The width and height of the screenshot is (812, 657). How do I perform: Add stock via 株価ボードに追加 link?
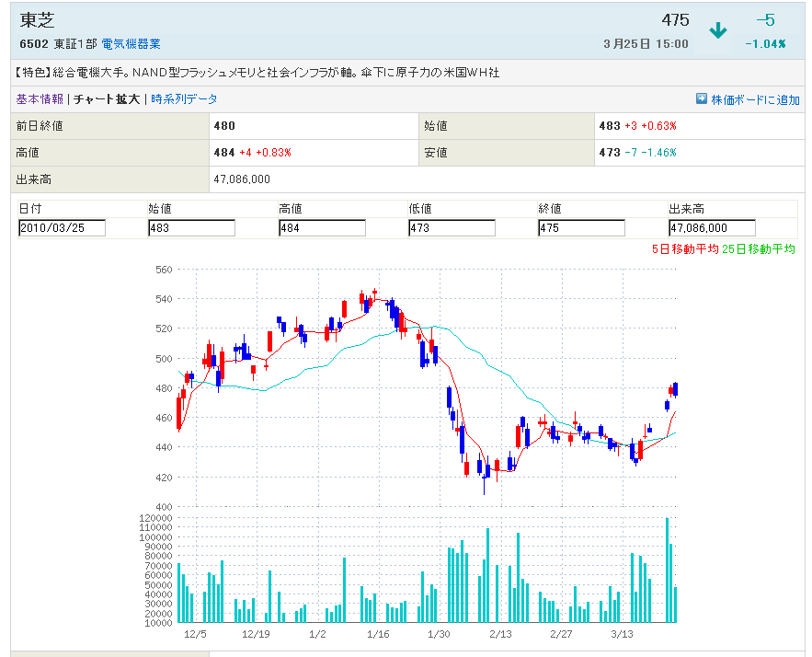pyautogui.click(x=755, y=99)
